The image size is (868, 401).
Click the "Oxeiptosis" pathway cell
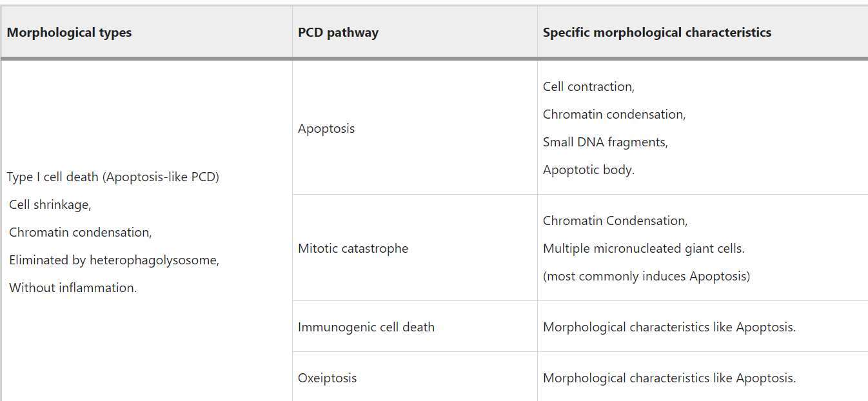pyautogui.click(x=327, y=378)
